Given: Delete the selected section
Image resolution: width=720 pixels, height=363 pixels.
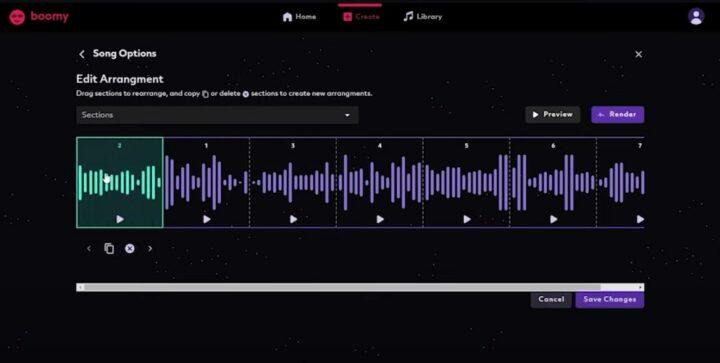Looking at the screenshot, I should (130, 249).
